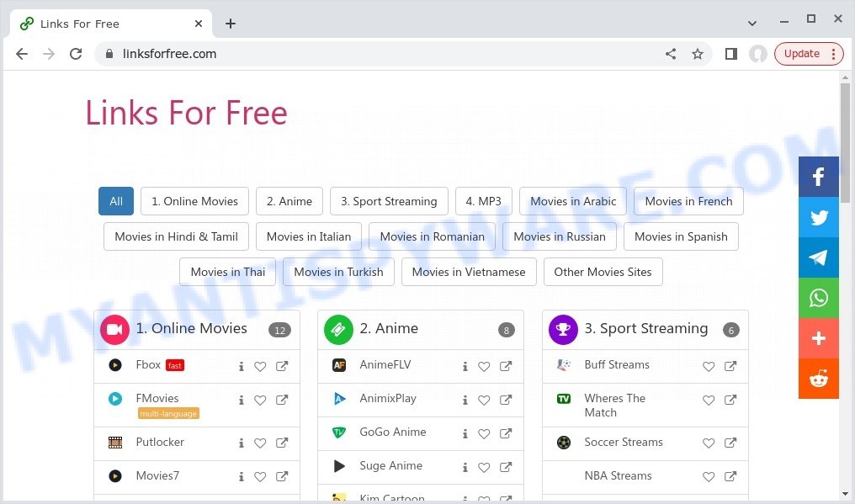
Task: Open Putlocker external link icon
Action: coord(282,443)
